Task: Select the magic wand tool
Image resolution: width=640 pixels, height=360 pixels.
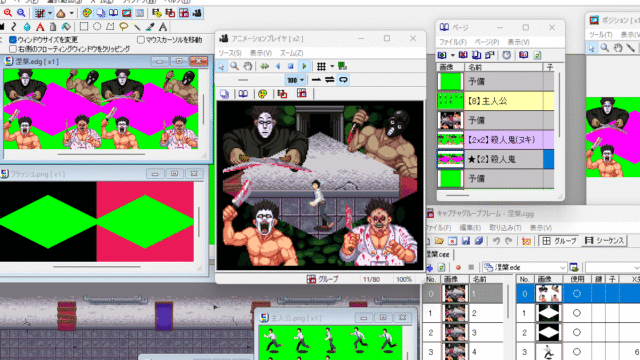Action: [137, 27]
